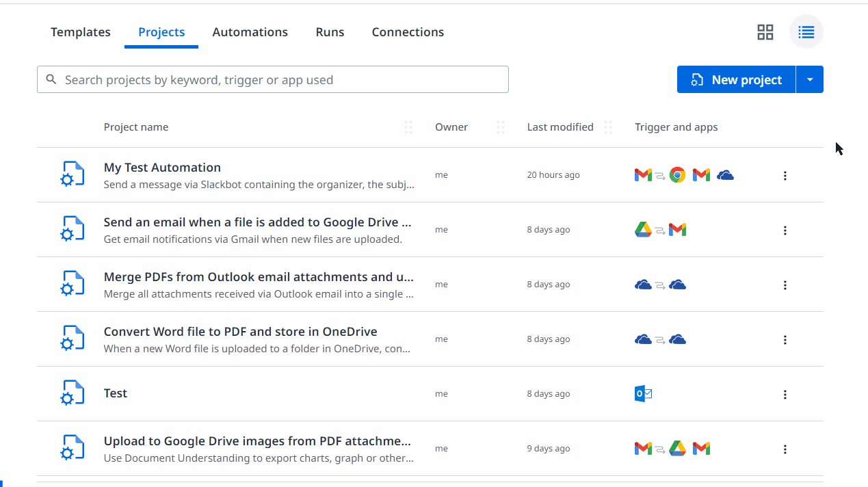This screenshot has width=868, height=487.
Task: Click the Trigger and apps column header
Action: [x=676, y=127]
